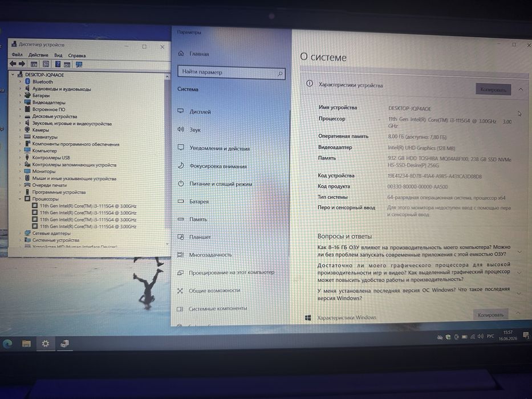Click Device Manager icon on the taskbar
This screenshot has height=399, width=532.
click(64, 344)
